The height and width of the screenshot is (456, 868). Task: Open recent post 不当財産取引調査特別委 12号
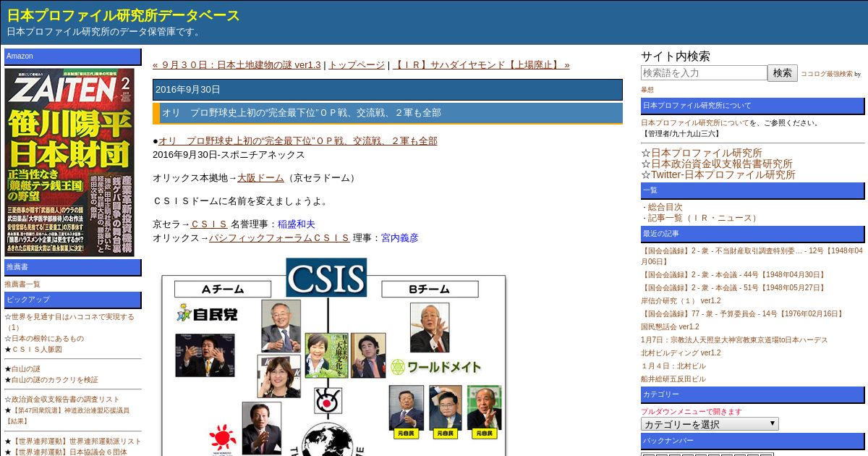click(x=752, y=256)
